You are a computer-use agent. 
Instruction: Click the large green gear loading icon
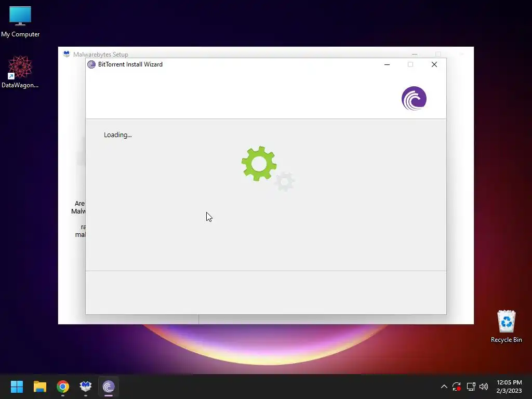tap(259, 164)
